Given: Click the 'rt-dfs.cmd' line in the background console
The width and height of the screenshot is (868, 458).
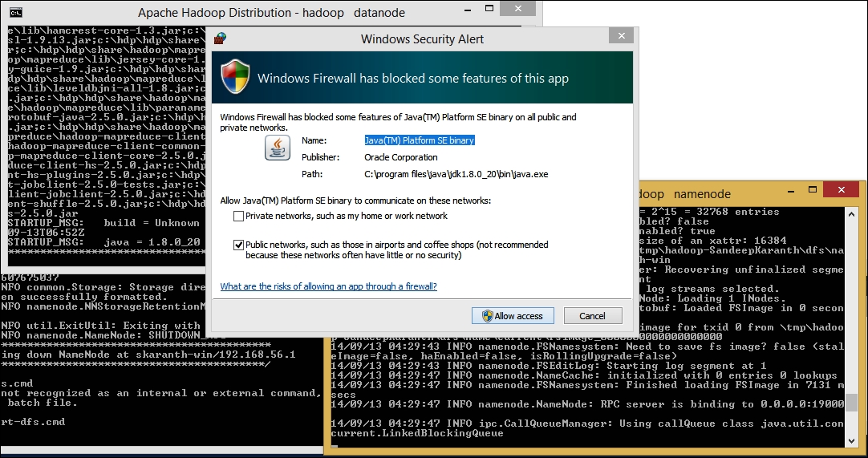Looking at the screenshot, I should pos(33,422).
